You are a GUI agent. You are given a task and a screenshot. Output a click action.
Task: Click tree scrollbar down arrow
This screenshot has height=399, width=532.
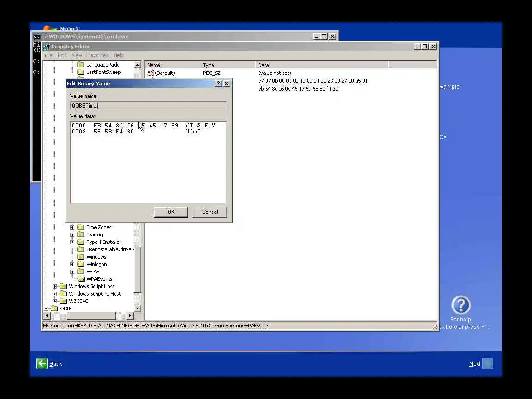(138, 308)
